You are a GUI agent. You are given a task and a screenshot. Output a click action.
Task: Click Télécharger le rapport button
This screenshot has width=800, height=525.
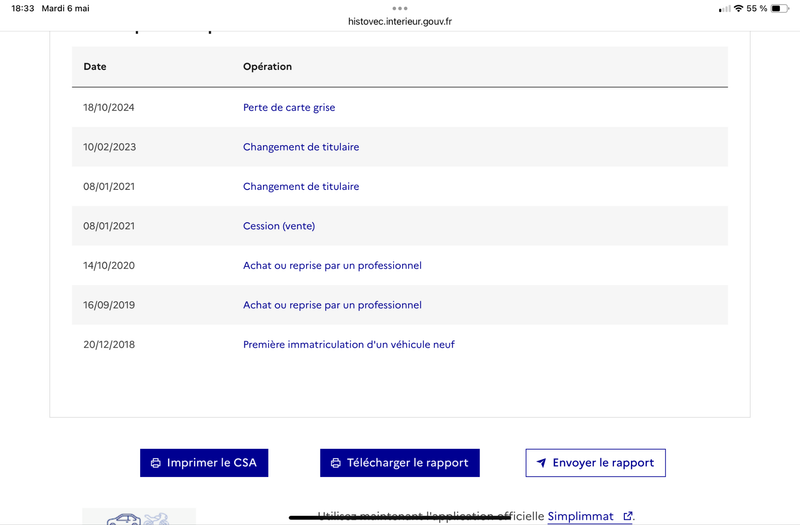399,463
